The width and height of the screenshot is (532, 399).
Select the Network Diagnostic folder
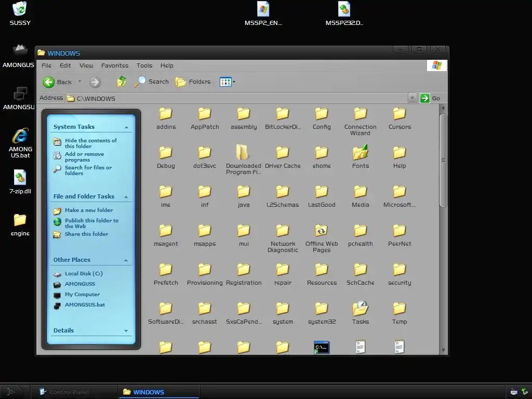283,237
